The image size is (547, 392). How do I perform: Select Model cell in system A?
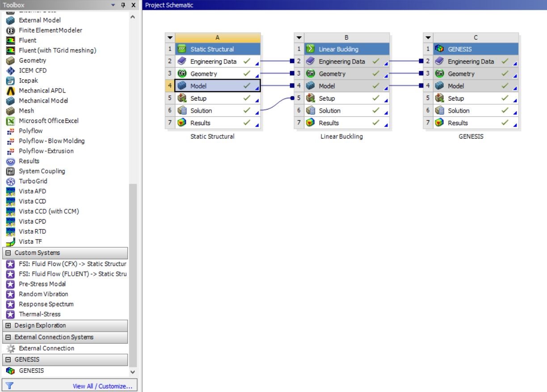(218, 86)
